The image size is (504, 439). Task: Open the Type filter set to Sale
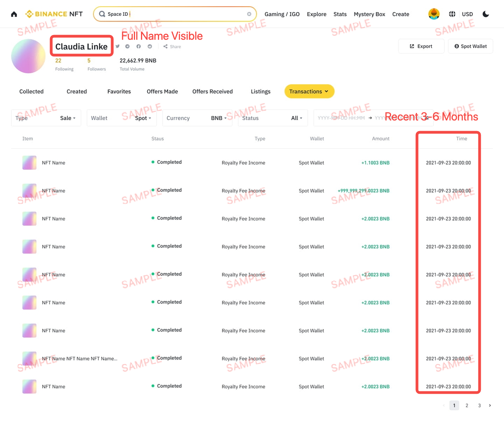click(x=46, y=118)
